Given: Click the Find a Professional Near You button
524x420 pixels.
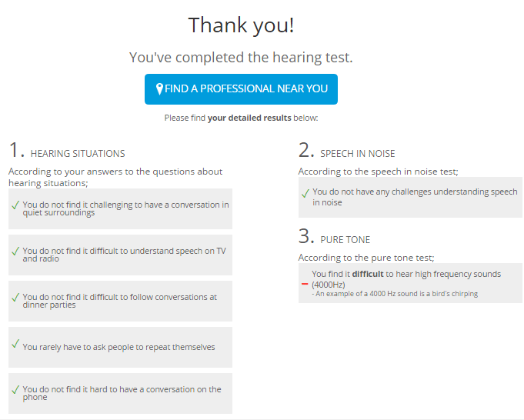Looking at the screenshot, I should point(241,89).
